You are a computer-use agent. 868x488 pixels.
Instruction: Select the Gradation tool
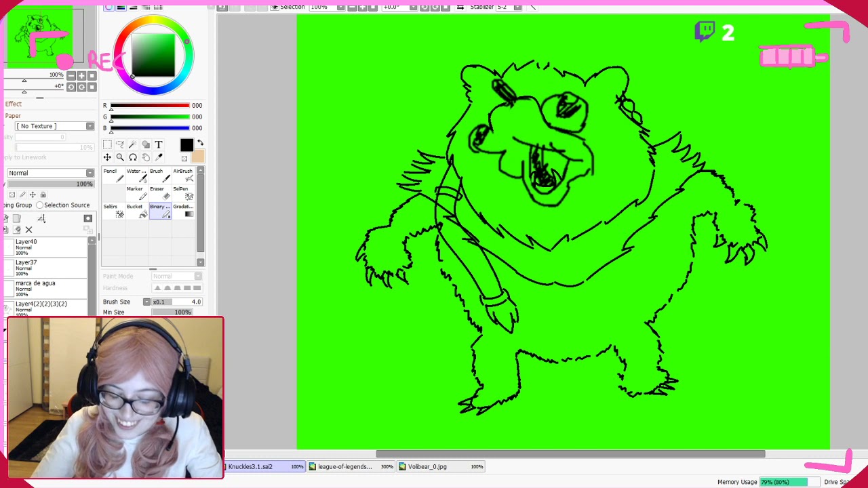tap(183, 210)
